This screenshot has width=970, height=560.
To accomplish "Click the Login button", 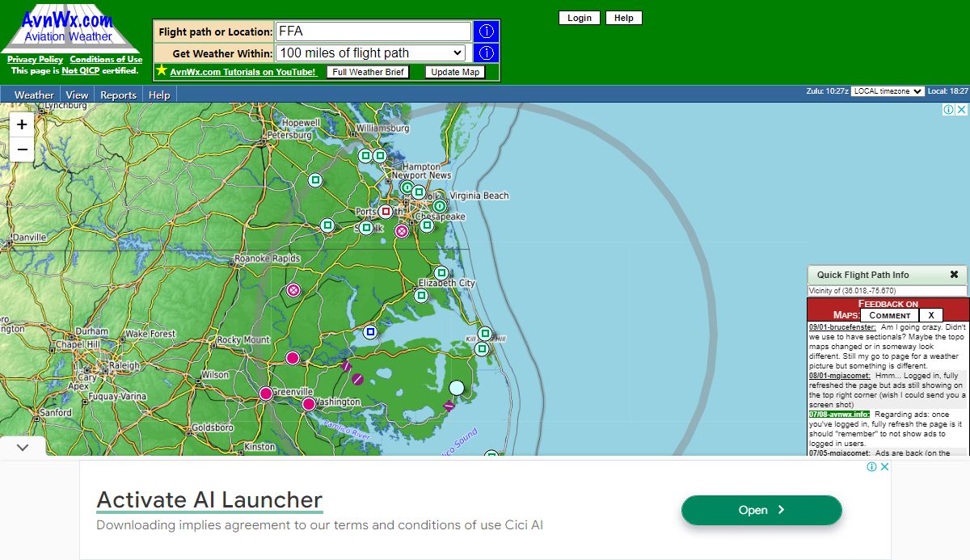I will pyautogui.click(x=580, y=18).
